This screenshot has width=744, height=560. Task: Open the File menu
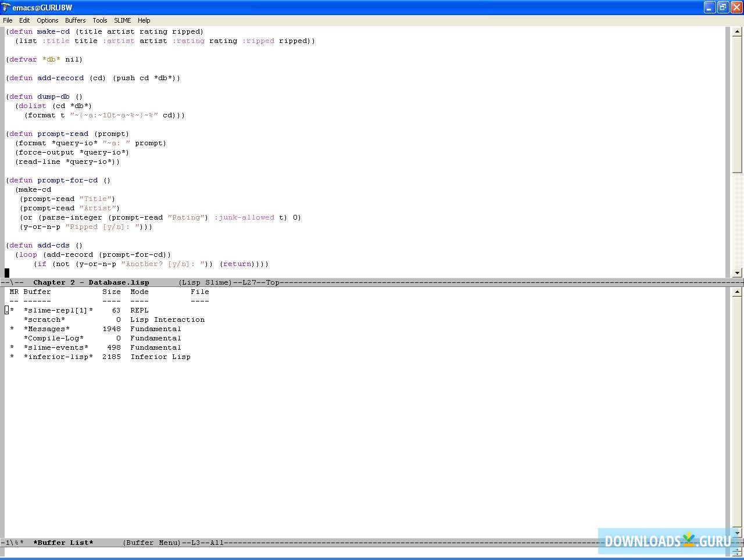pyautogui.click(x=8, y=20)
